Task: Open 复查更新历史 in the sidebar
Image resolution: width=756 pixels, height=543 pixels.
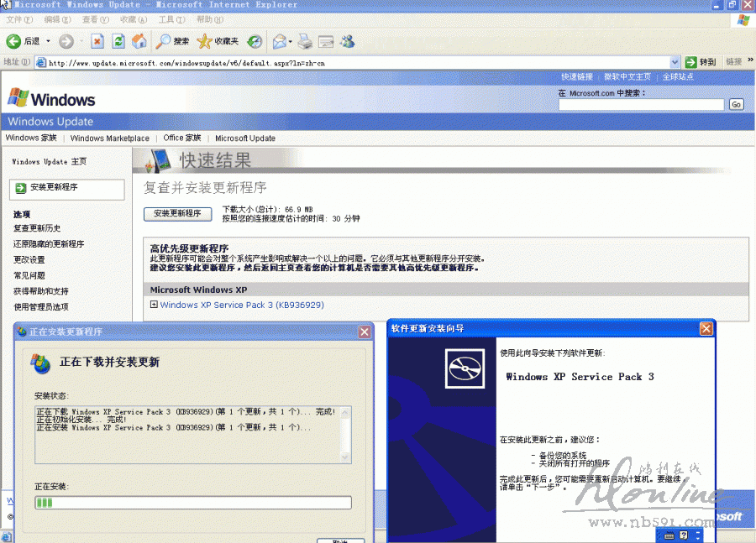Action: pos(37,228)
